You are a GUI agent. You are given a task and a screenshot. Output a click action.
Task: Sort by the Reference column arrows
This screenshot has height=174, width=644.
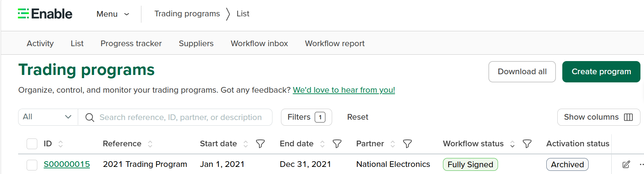(x=150, y=144)
